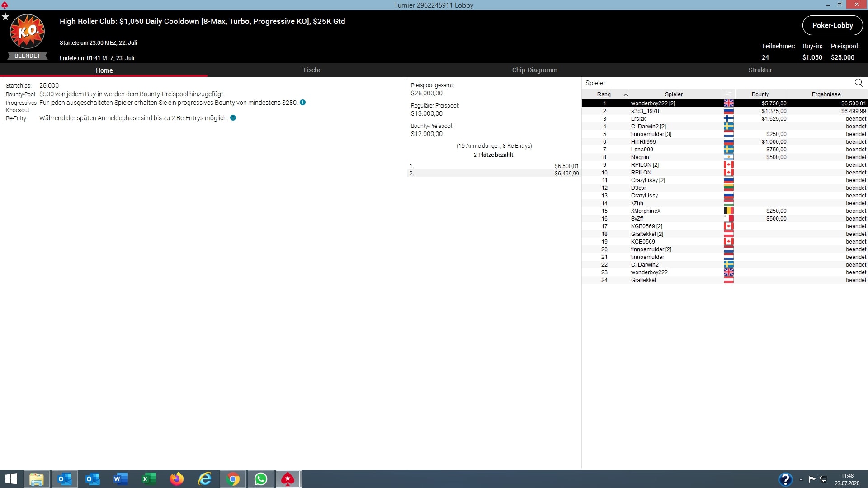Click the flag column header icon

click(x=728, y=94)
